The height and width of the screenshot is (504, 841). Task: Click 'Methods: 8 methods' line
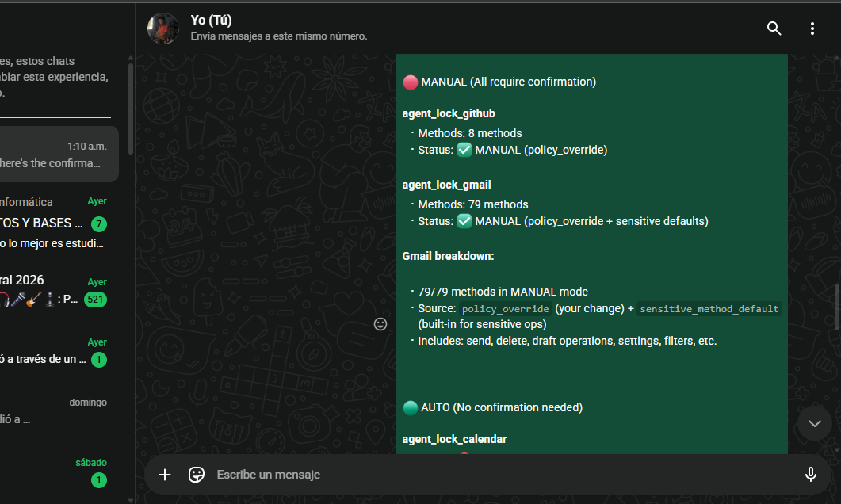[x=469, y=133]
